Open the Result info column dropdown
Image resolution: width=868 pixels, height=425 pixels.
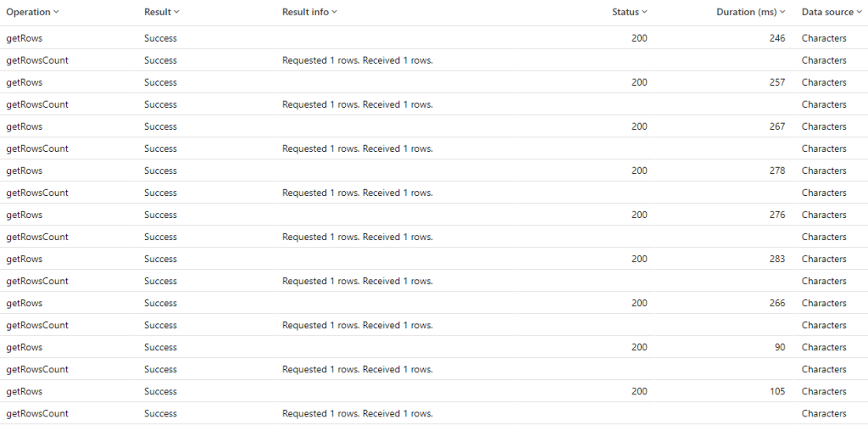pyautogui.click(x=335, y=13)
